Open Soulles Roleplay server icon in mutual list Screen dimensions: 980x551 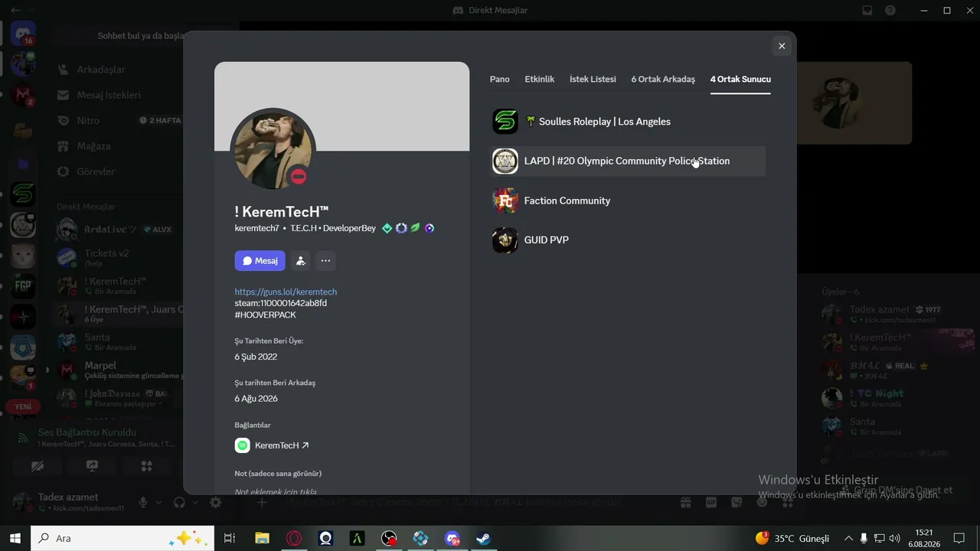tap(505, 122)
